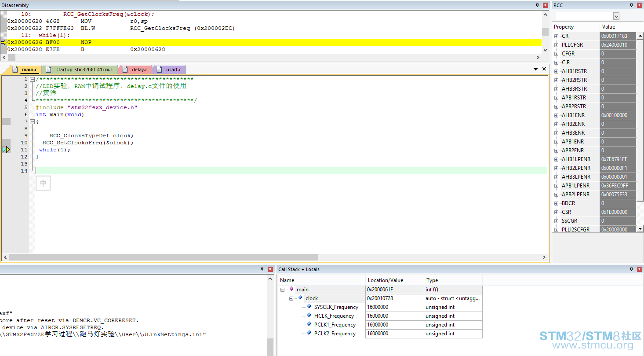Collapse the clock struct in Locals
The image size is (644, 356).
pyautogui.click(x=291, y=298)
